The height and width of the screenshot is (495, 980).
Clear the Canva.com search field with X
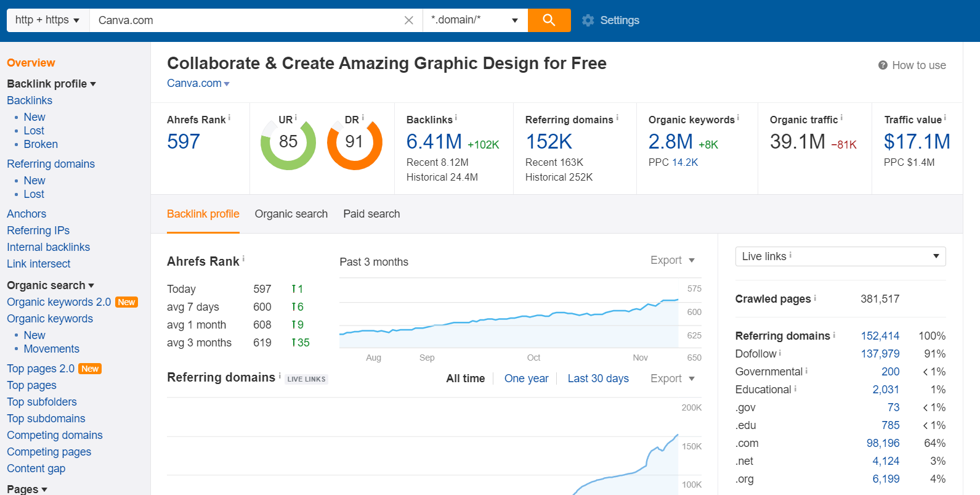(x=408, y=20)
